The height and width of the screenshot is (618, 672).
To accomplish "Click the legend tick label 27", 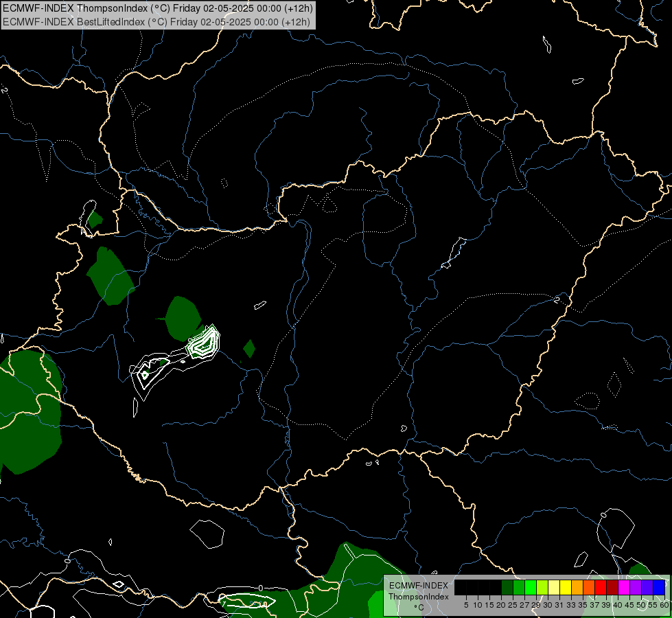I will coord(525,605).
